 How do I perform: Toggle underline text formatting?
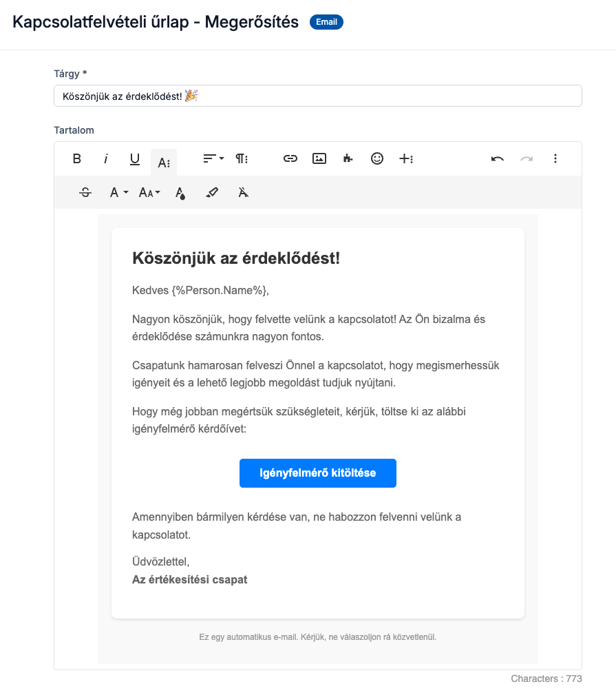click(135, 159)
